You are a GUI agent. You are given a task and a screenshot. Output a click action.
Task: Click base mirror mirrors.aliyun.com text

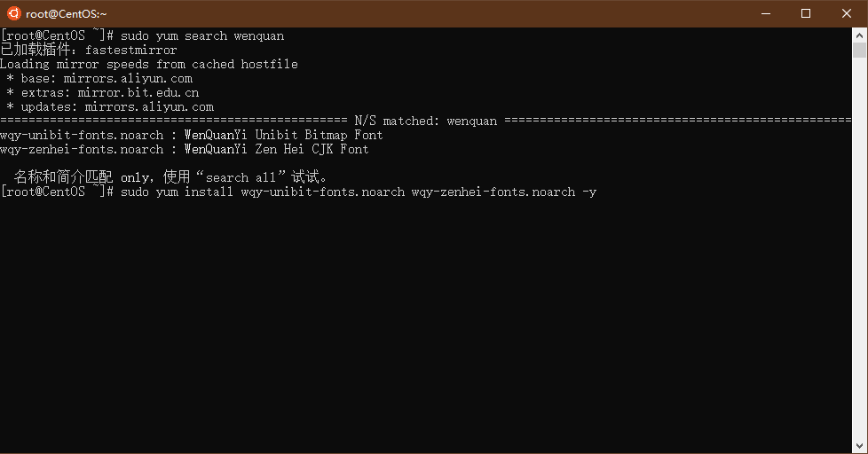(128, 79)
